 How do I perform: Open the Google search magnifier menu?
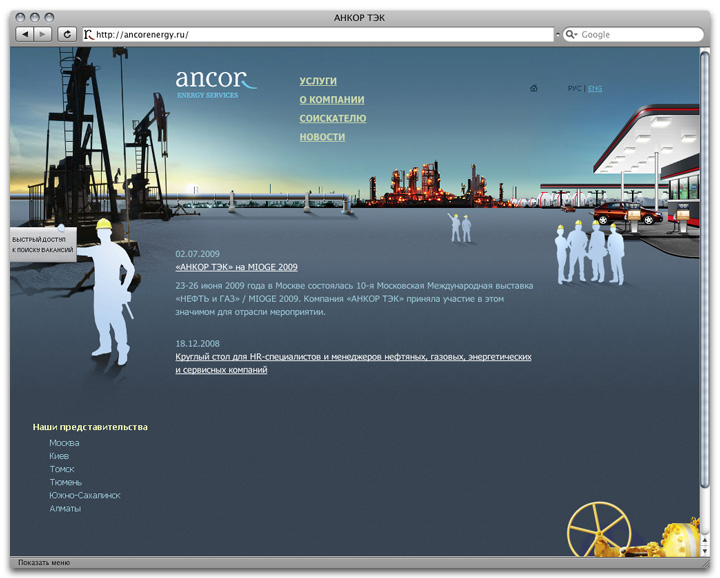click(x=572, y=34)
